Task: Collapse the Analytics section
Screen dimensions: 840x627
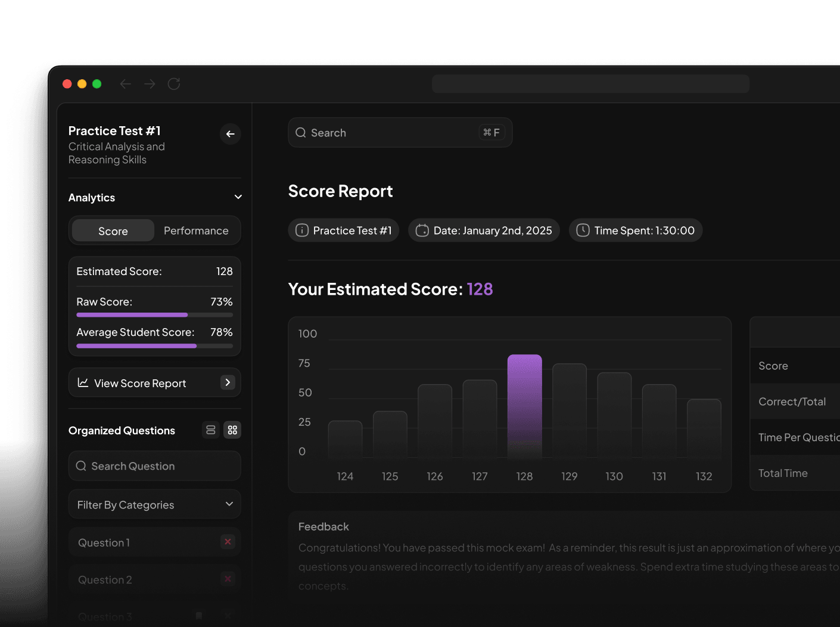Action: pyautogui.click(x=238, y=196)
